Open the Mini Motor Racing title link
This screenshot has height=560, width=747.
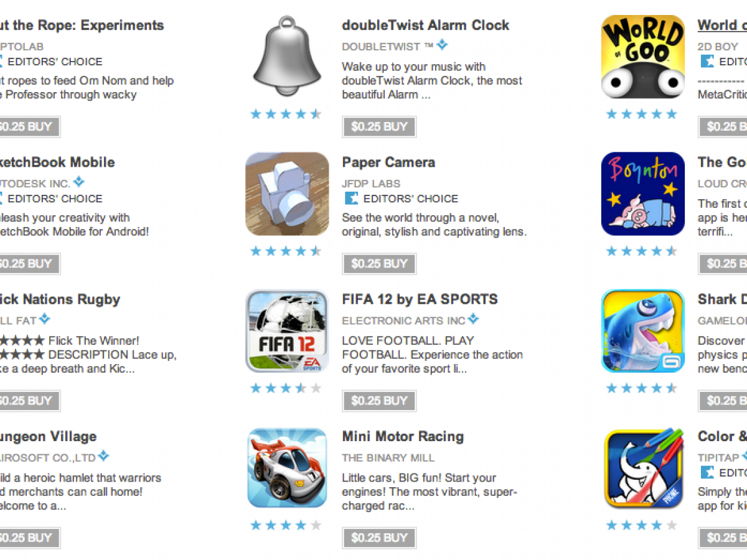403,436
